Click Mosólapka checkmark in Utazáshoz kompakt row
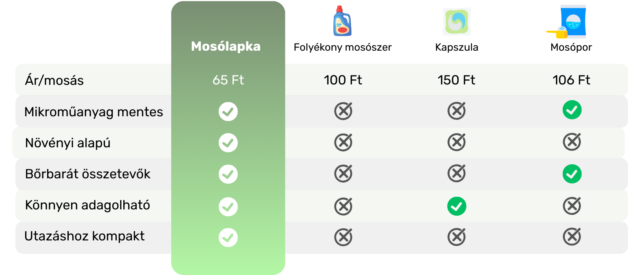The image size is (644, 275). (228, 238)
